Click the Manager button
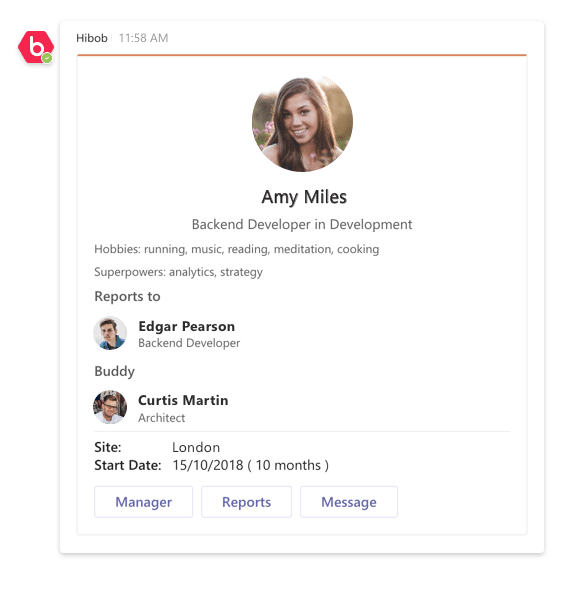The width and height of the screenshot is (583, 604). [143, 502]
